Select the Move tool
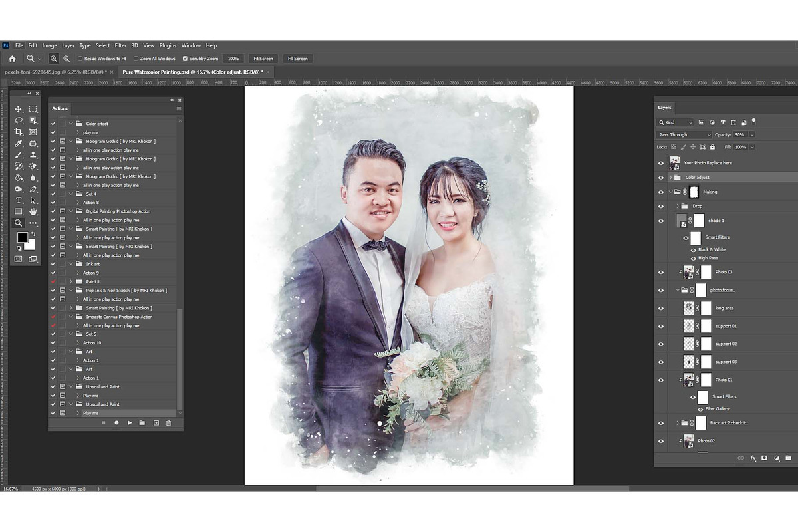 (19, 109)
